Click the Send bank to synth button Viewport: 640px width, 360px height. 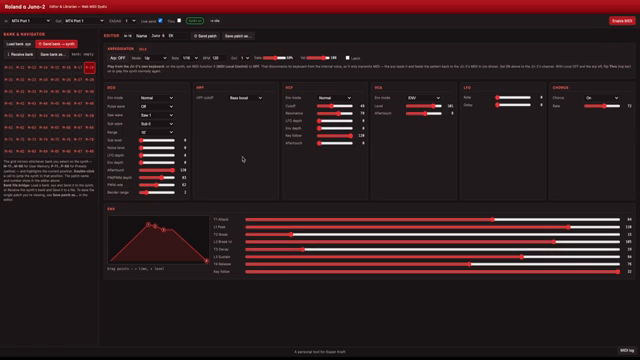click(x=56, y=44)
